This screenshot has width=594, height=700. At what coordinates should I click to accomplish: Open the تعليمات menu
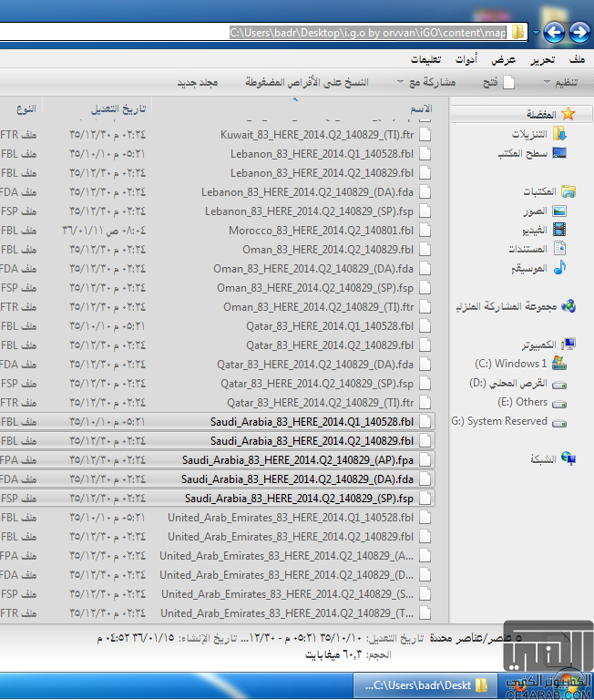pos(425,59)
